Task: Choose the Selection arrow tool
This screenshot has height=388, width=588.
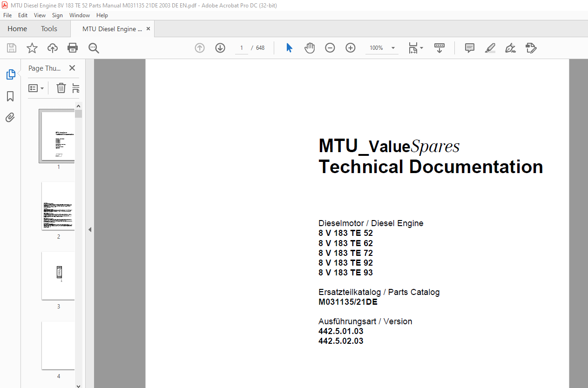Action: click(289, 48)
